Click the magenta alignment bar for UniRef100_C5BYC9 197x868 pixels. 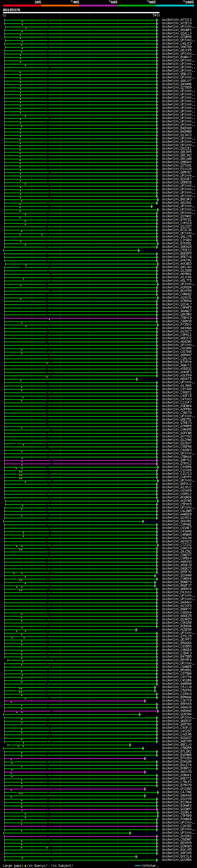point(81,318)
